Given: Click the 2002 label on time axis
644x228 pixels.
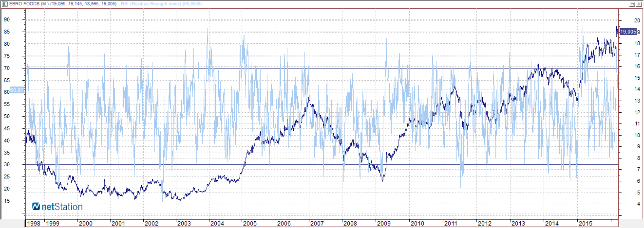Looking at the screenshot, I should coord(151,223).
